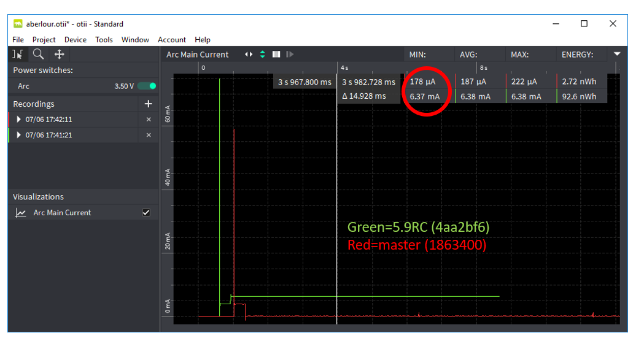Click the 222 µA max value
This screenshot has width=644, height=349.
524,82
